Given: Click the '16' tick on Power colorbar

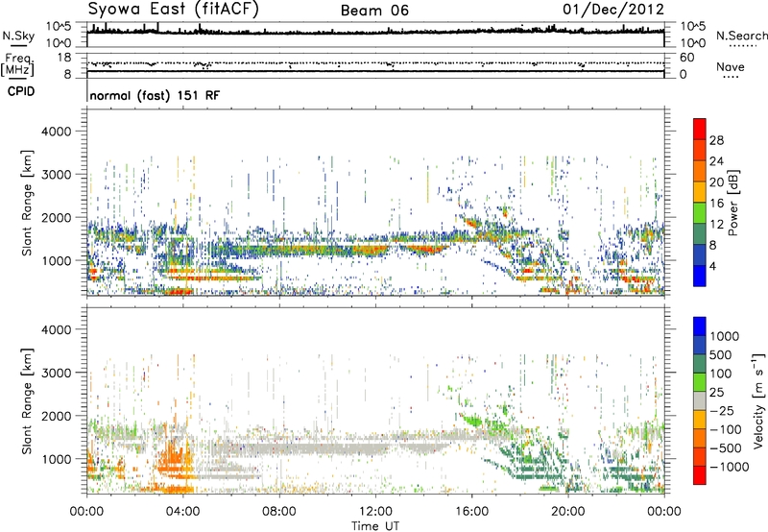Looking at the screenshot, I should [716, 204].
